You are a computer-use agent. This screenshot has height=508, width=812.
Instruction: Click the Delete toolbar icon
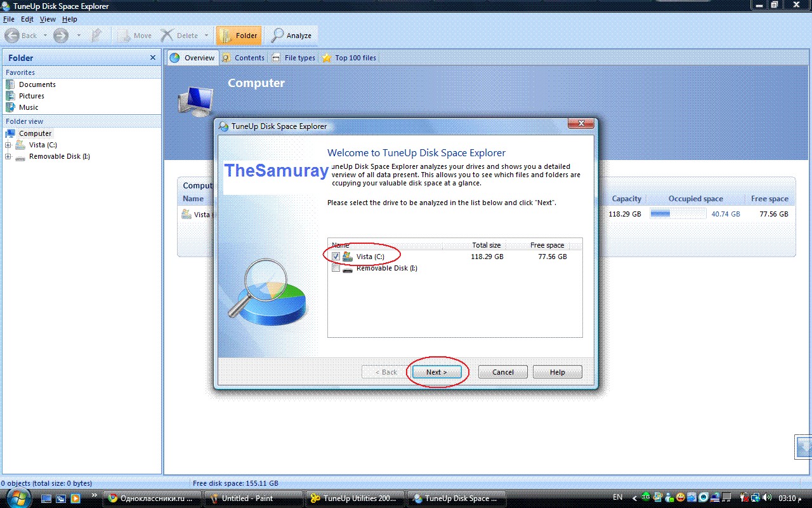click(x=167, y=36)
